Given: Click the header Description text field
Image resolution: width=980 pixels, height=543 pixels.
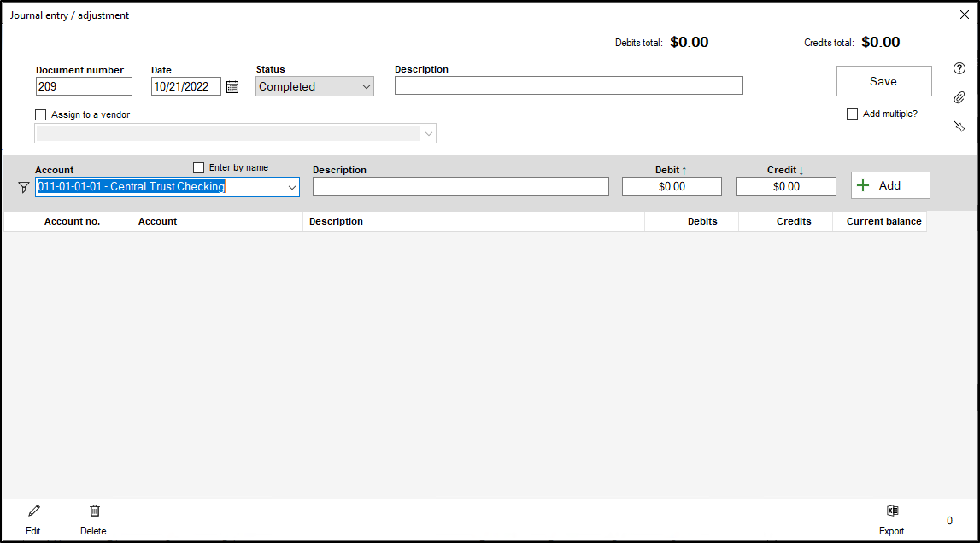Looking at the screenshot, I should [x=569, y=85].
